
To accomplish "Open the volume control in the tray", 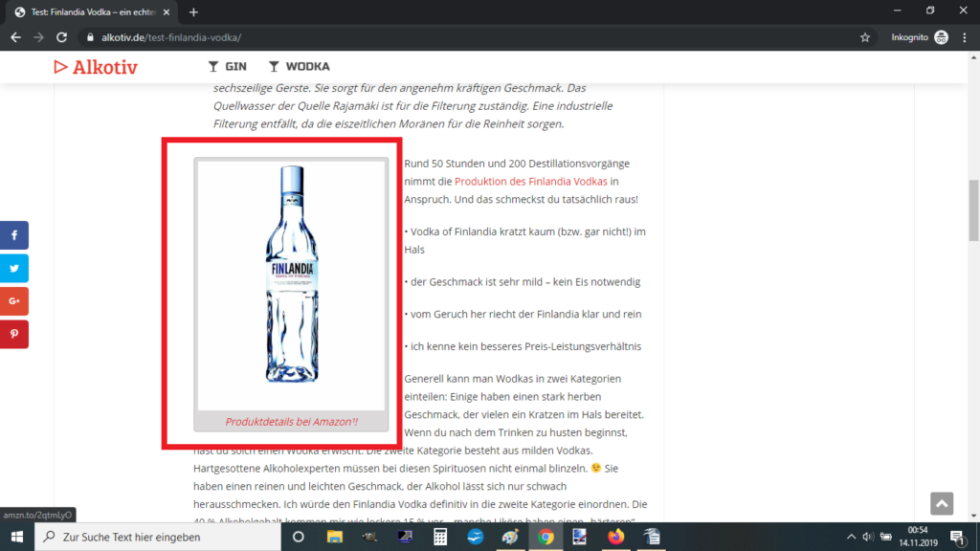I will click(x=867, y=537).
